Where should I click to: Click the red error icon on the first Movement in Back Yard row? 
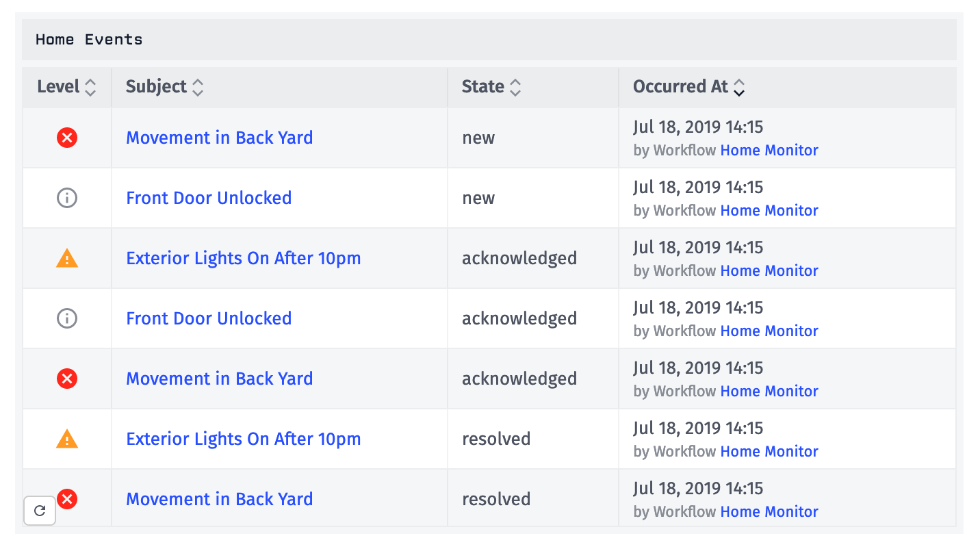[66, 138]
